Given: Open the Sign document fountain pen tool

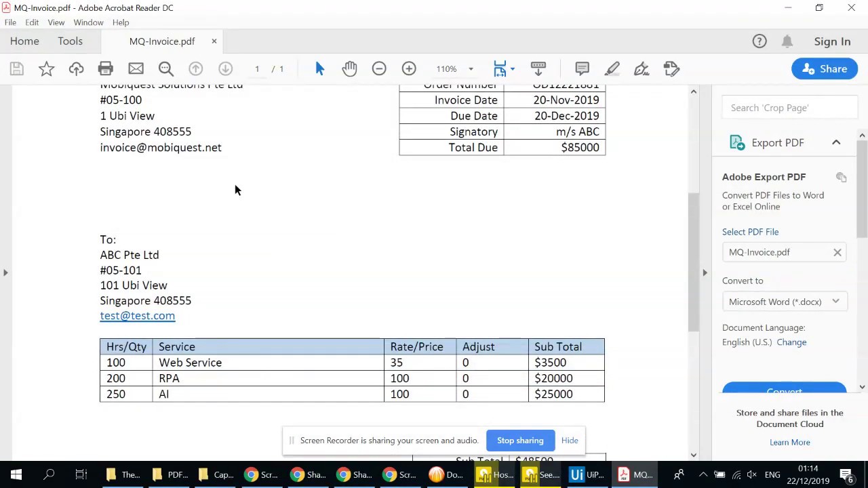Looking at the screenshot, I should point(642,68).
